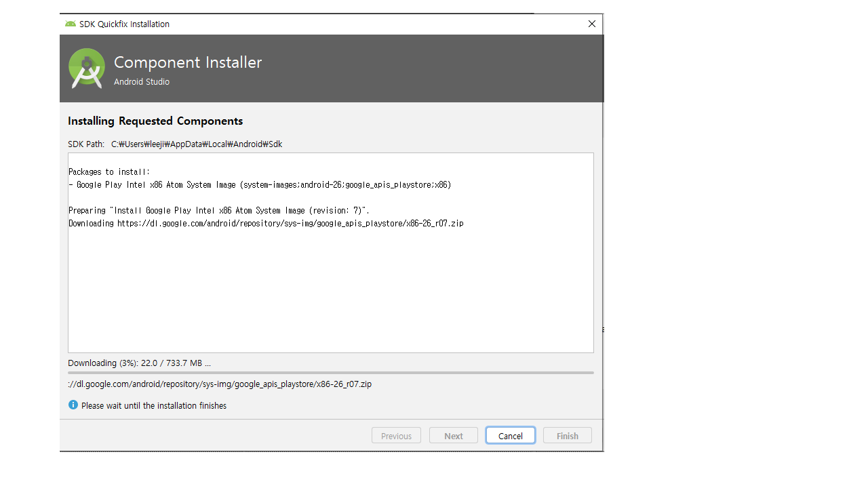Click the disabled Next button
Image resolution: width=868 pixels, height=488 pixels.
(453, 436)
